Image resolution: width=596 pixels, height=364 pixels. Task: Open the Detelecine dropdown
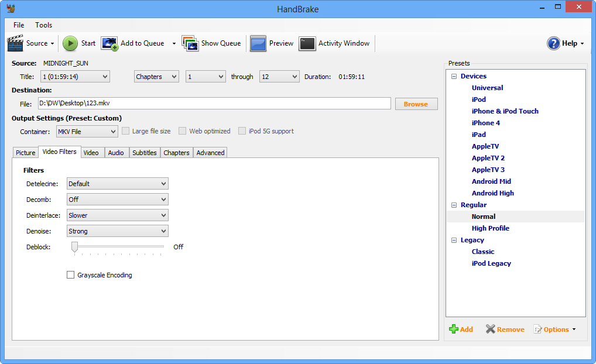click(x=118, y=184)
